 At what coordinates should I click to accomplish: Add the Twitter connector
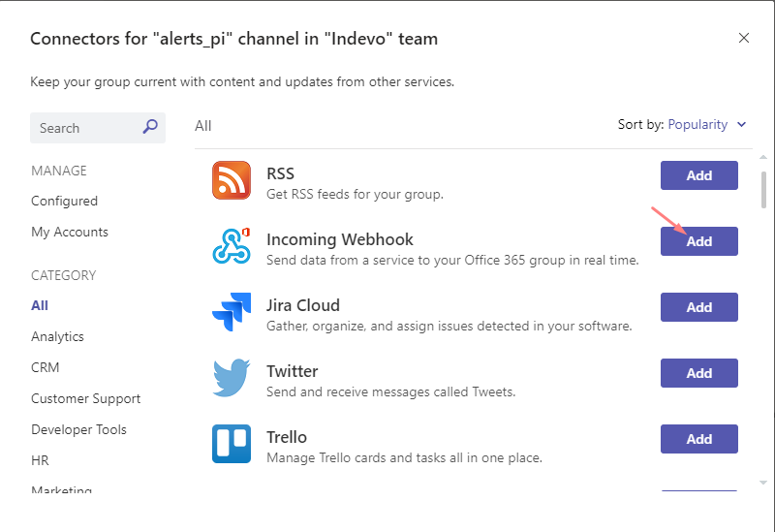698,373
